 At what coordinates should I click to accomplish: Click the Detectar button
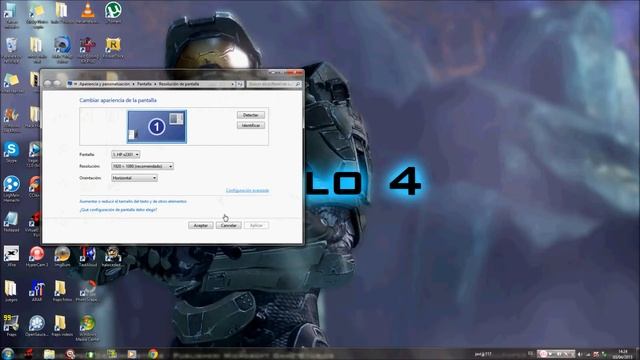click(251, 115)
